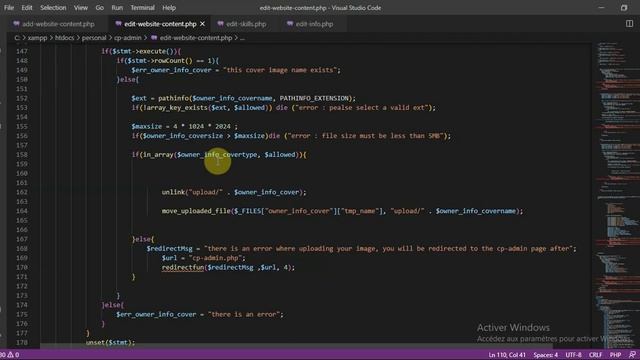Minimize the VS Code window
The image size is (640, 360).
pyautogui.click(x=601, y=7)
